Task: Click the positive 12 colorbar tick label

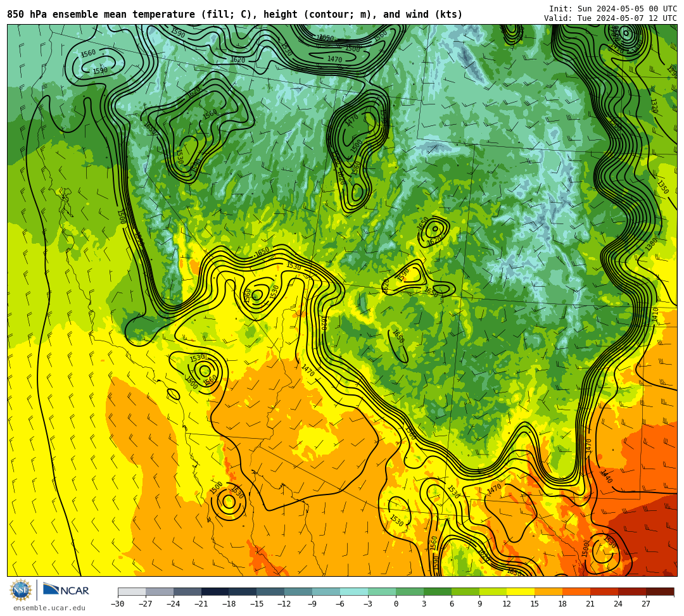Action: coord(507,604)
